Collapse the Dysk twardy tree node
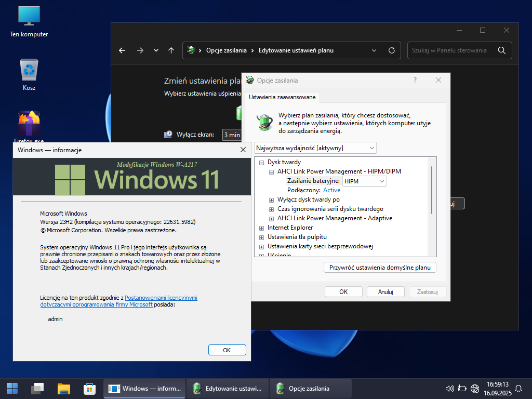The height and width of the screenshot is (399, 532). (x=262, y=162)
